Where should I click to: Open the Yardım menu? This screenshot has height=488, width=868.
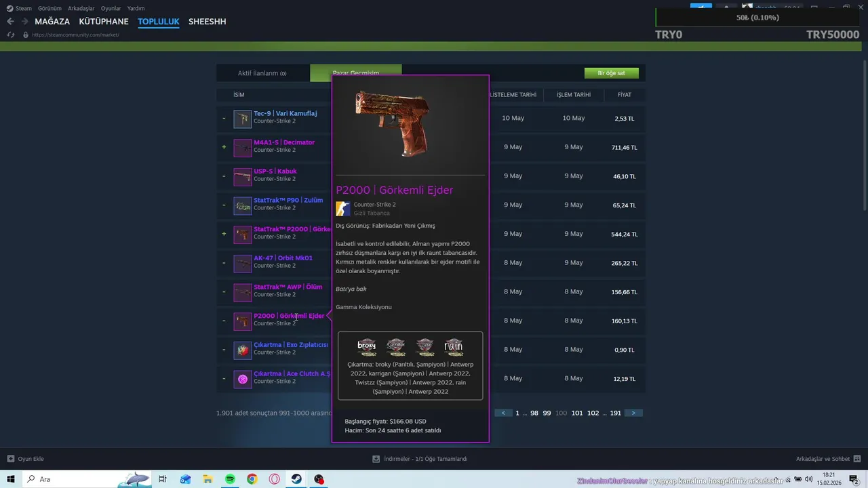tap(136, 9)
